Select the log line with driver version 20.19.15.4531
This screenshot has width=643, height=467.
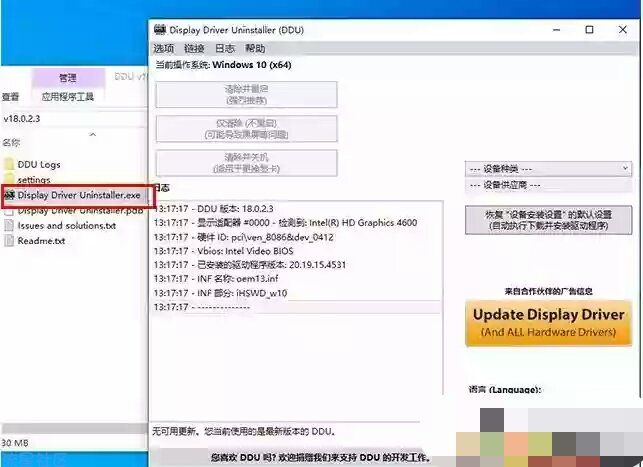click(250, 265)
